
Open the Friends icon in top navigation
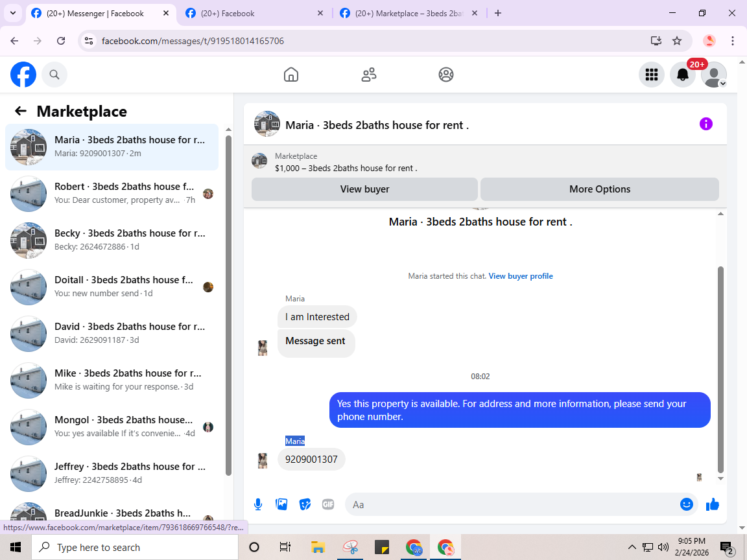(x=369, y=75)
